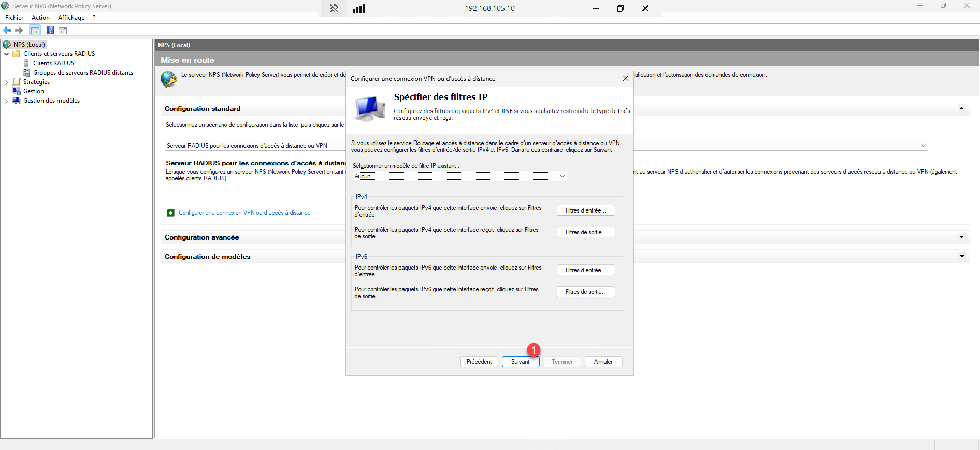Open the Affichage menu
Viewport: 980px width, 450px height.
click(x=71, y=18)
